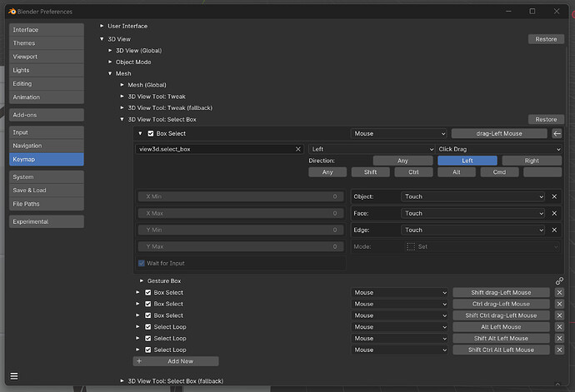The height and width of the screenshot is (392, 575).
Task: Open the Save & Load tab
Action: point(47,191)
